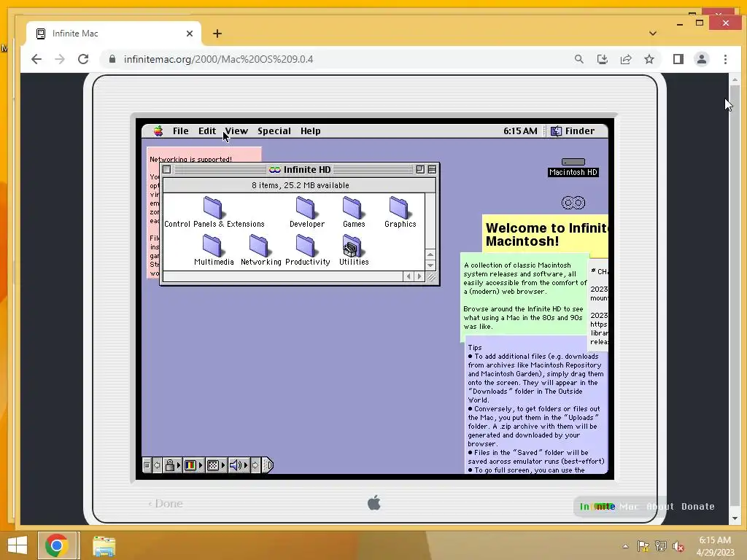Open the Chrome profile menu

702,59
